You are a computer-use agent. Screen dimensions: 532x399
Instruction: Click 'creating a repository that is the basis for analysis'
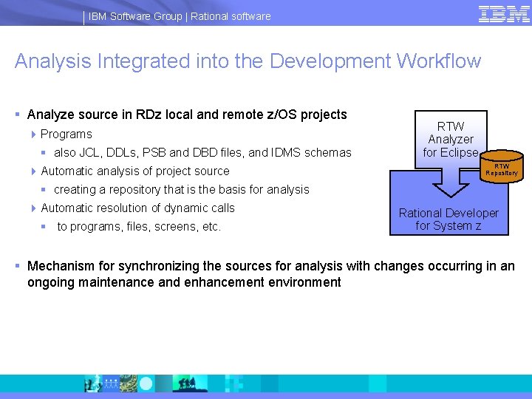point(182,190)
